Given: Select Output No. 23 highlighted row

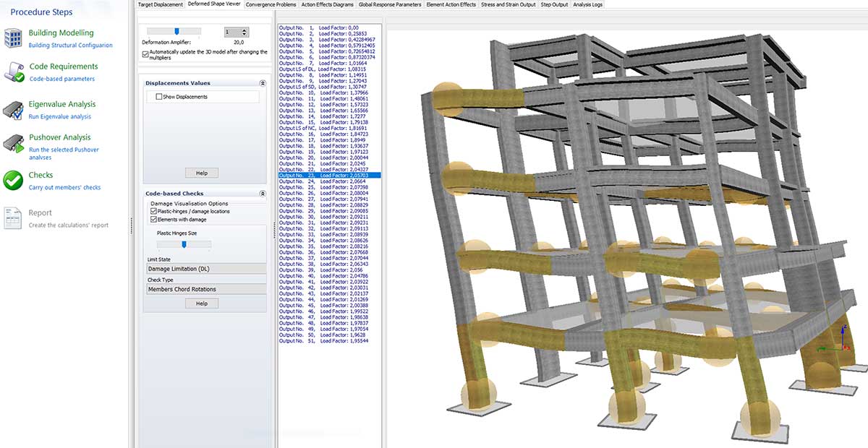Looking at the screenshot, I should (329, 176).
